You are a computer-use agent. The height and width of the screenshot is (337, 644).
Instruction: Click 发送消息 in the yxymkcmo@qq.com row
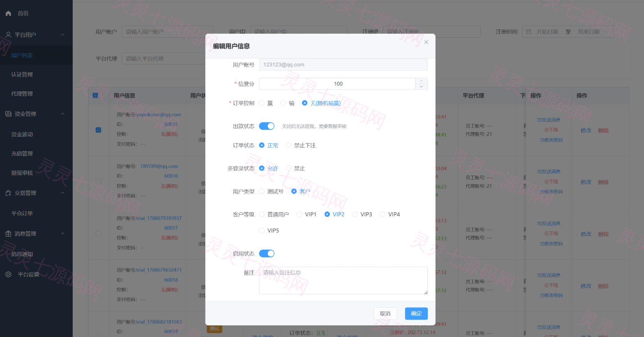(x=549, y=120)
